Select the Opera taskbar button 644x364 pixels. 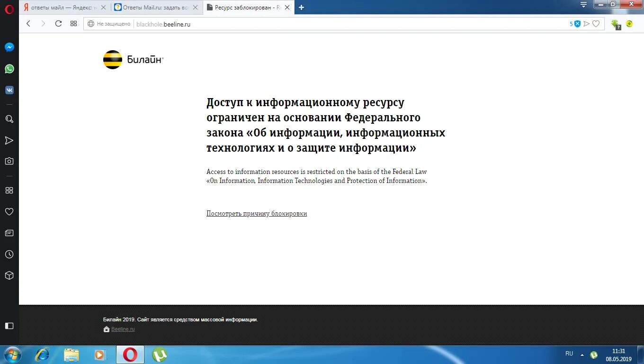[130, 355]
